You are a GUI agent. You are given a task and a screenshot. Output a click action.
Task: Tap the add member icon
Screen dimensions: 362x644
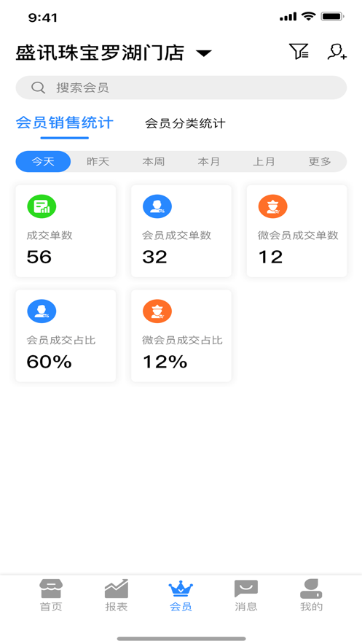(x=337, y=52)
